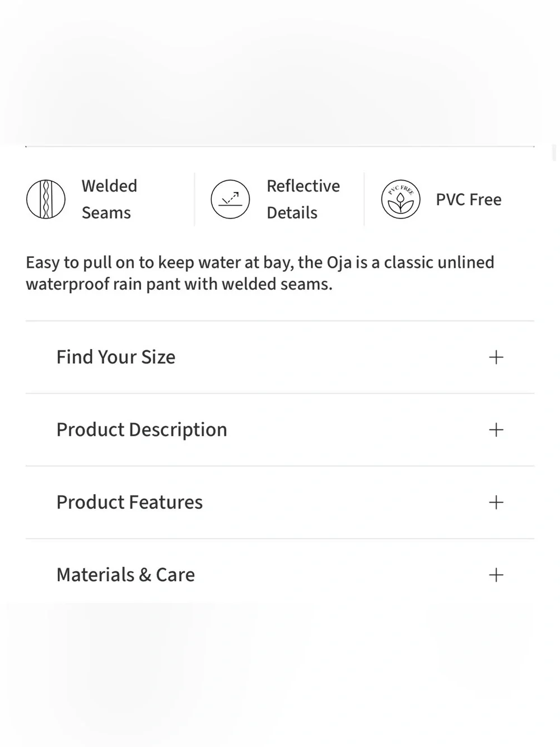Click the word Oja in the description

click(x=339, y=263)
